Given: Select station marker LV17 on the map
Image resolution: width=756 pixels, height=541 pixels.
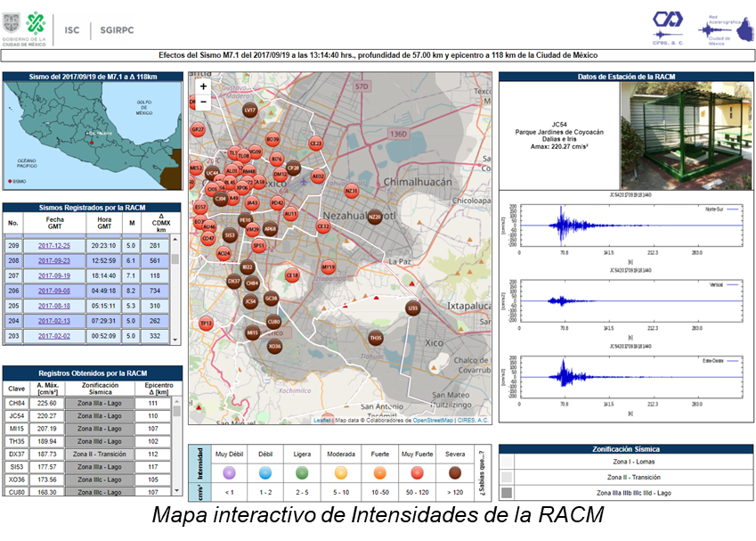Looking at the screenshot, I should coord(250,111).
